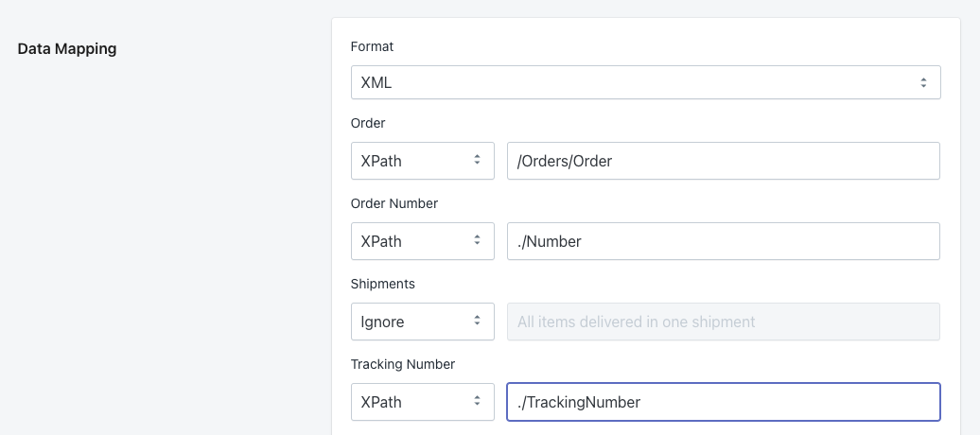Click the Format field label
This screenshot has width=980, height=435.
372,45
